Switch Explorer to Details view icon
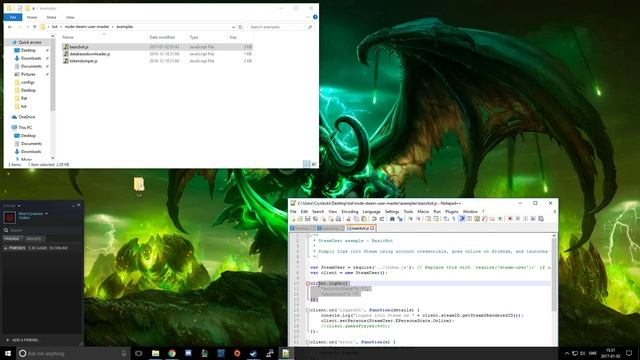Viewport: 640px width, 360px height. (307, 164)
